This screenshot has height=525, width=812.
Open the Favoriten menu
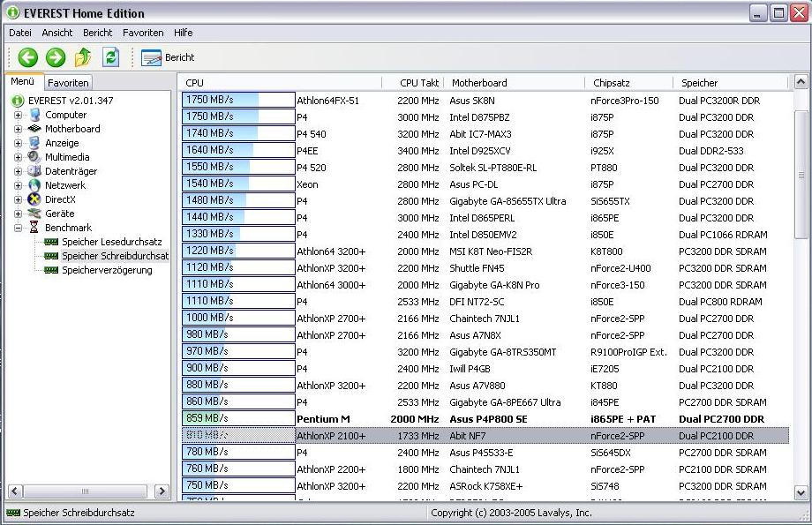coord(143,33)
